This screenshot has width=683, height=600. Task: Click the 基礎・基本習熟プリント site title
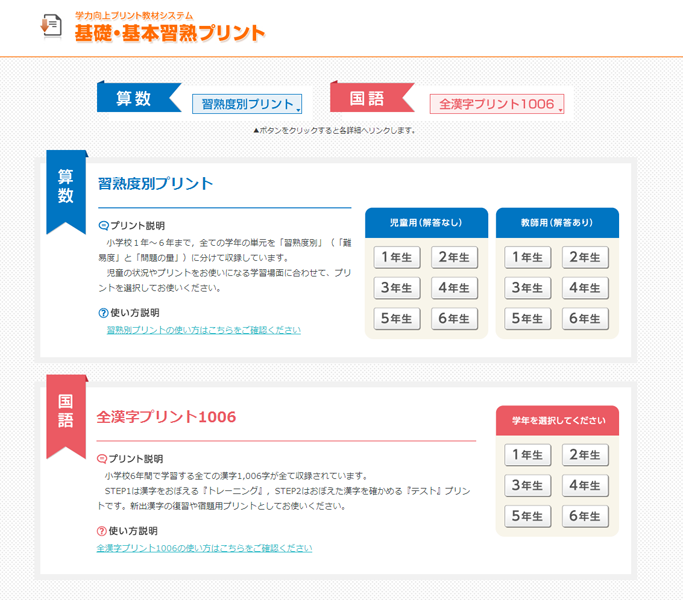pos(170,33)
